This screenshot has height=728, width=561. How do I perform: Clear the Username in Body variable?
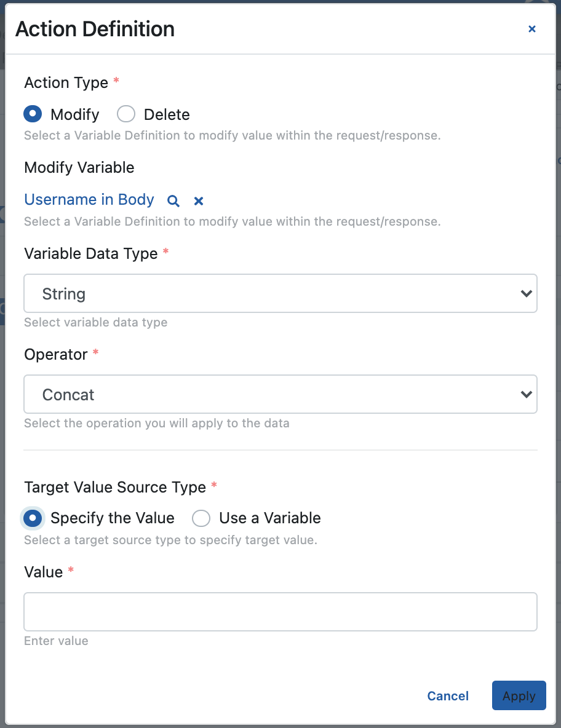[199, 201]
